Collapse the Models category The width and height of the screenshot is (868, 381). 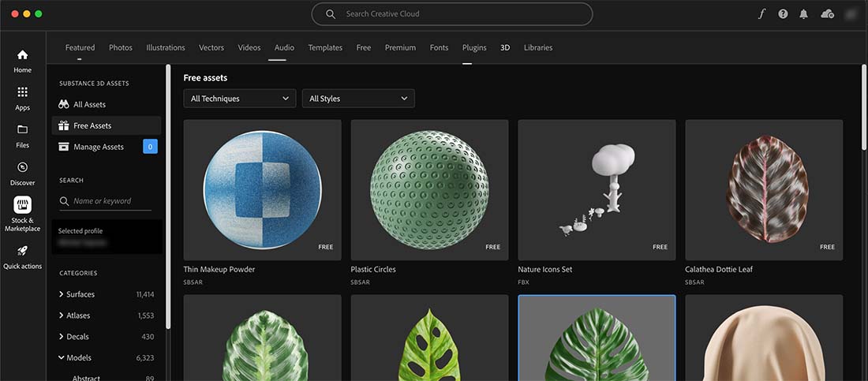(x=61, y=358)
